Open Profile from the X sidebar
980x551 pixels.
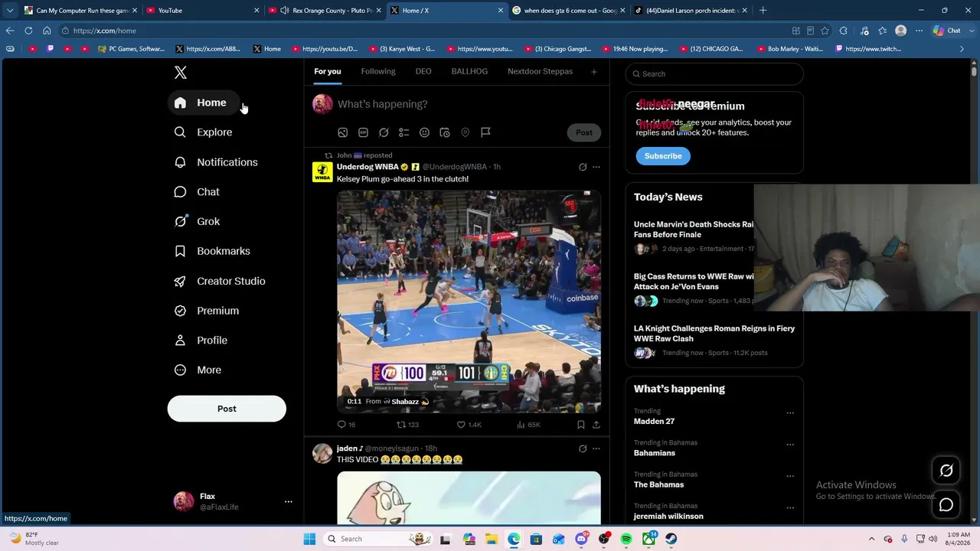(x=201, y=341)
